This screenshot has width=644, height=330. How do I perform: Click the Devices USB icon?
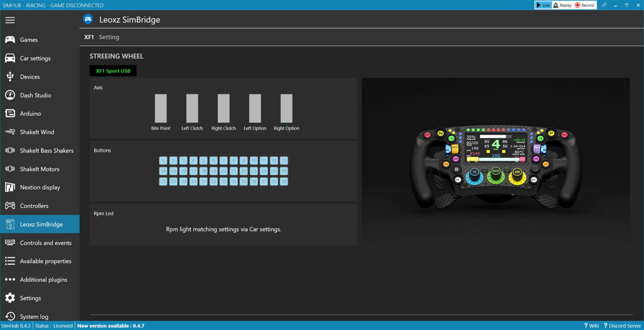tap(10, 77)
